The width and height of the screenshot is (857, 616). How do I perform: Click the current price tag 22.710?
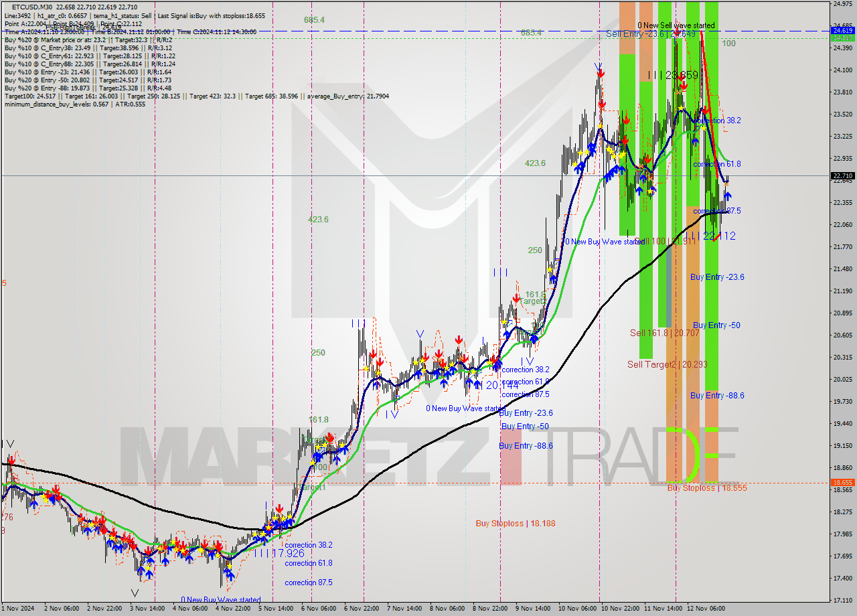point(842,176)
